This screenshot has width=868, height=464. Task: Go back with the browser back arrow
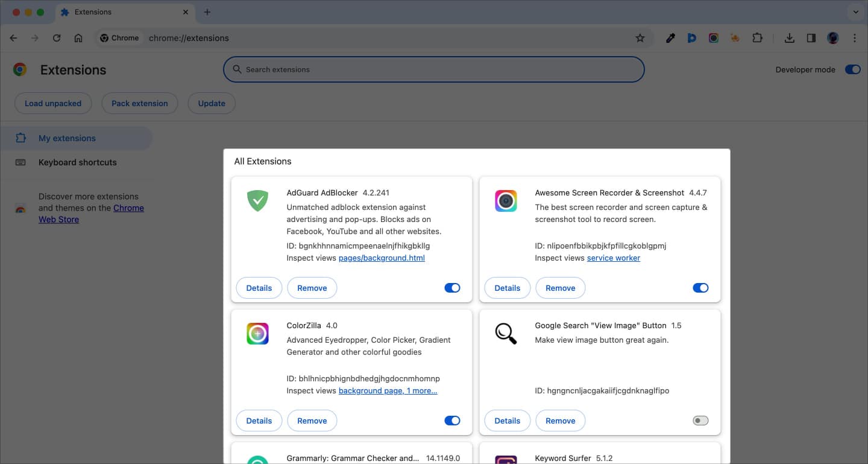tap(14, 38)
